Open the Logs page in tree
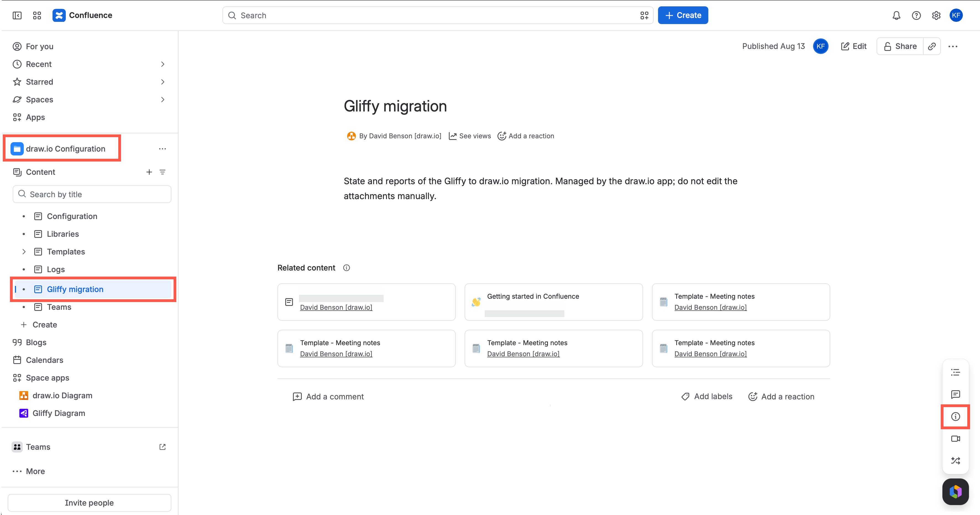 pos(56,269)
